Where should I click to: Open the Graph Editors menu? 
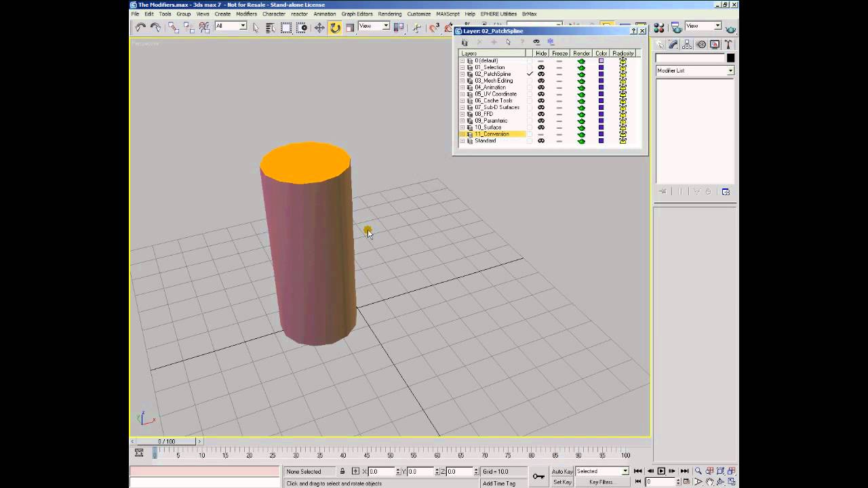tap(357, 14)
